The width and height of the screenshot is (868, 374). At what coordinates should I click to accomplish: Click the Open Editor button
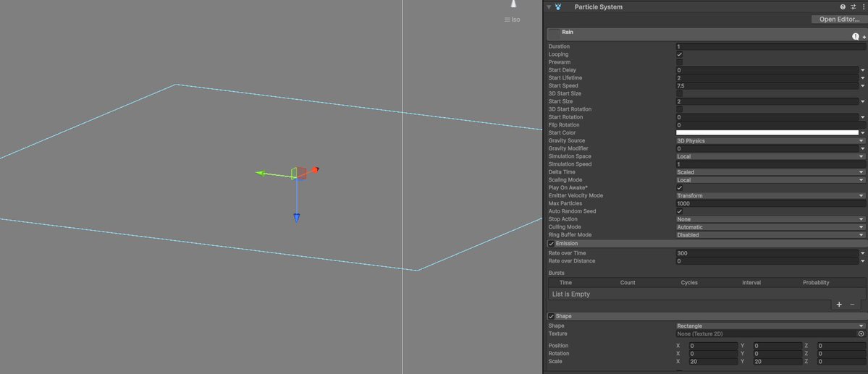839,20
